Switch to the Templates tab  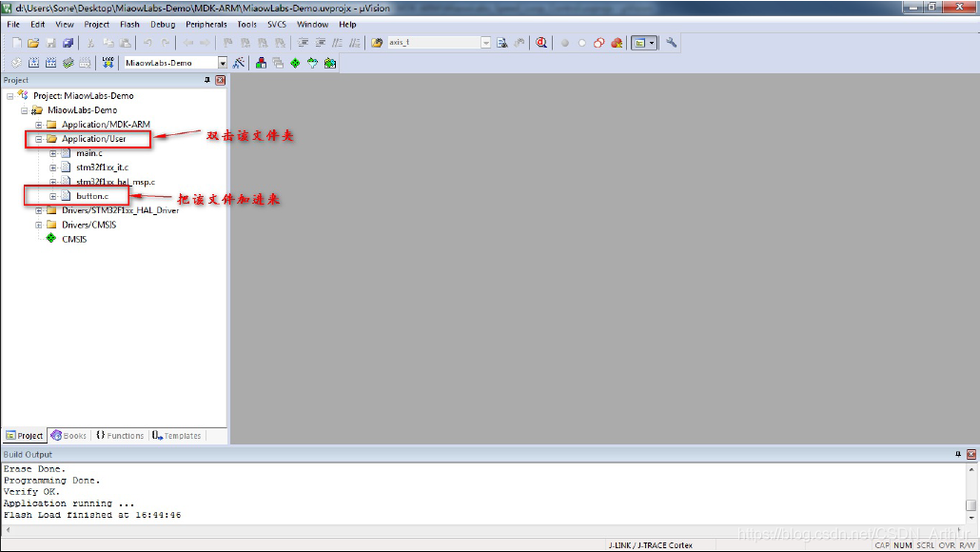point(177,436)
